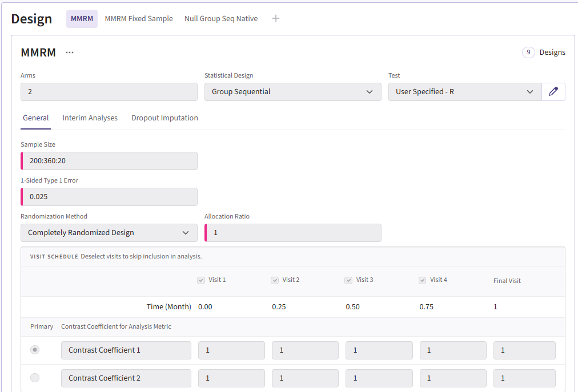Open the Dropout Imputation tab
Viewport: 578px width, 392px height.
click(164, 118)
